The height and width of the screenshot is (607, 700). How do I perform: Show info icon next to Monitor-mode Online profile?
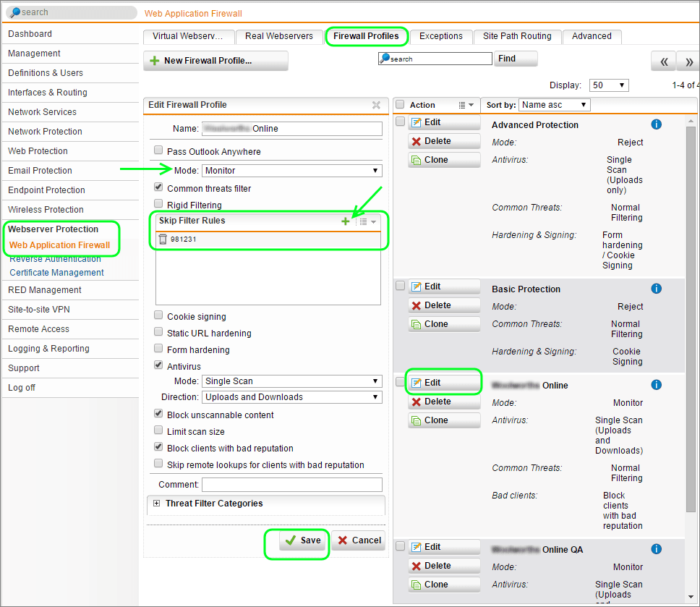pos(657,385)
